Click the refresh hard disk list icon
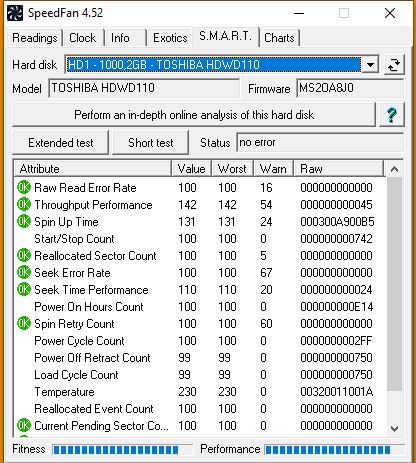 click(394, 65)
